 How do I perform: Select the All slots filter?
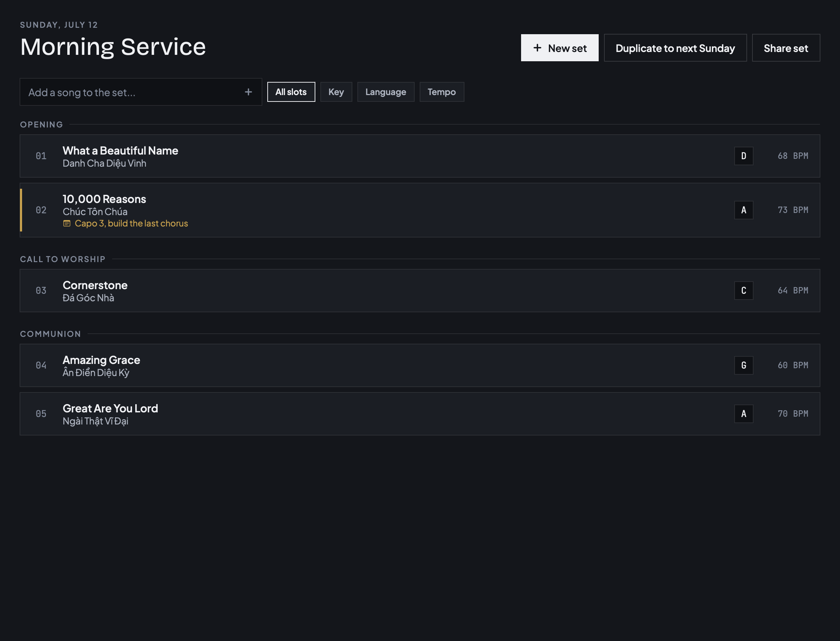291,92
